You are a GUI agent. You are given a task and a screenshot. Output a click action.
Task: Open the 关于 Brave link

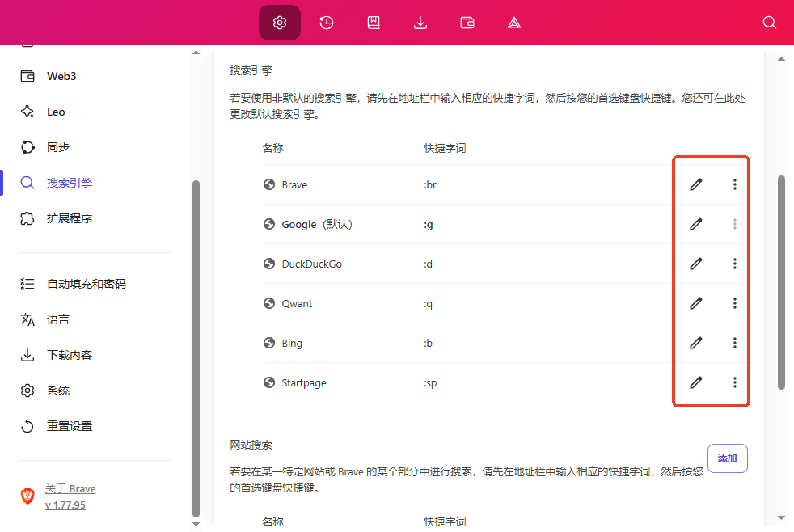point(70,488)
